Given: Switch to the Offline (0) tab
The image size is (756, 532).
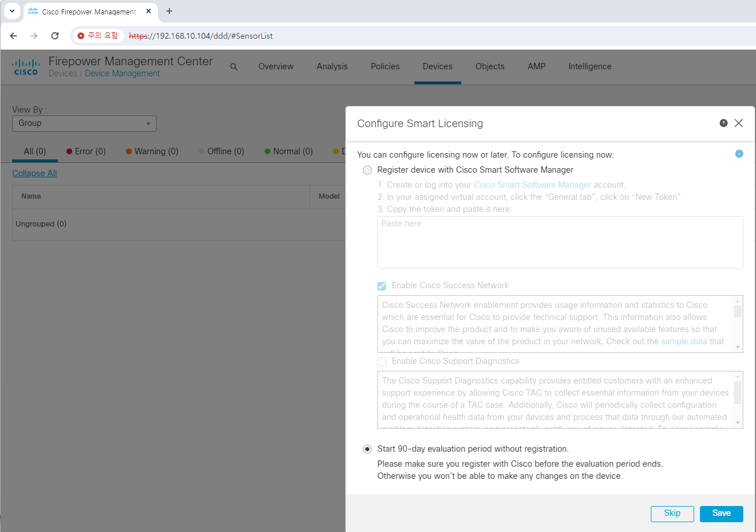Looking at the screenshot, I should (221, 151).
